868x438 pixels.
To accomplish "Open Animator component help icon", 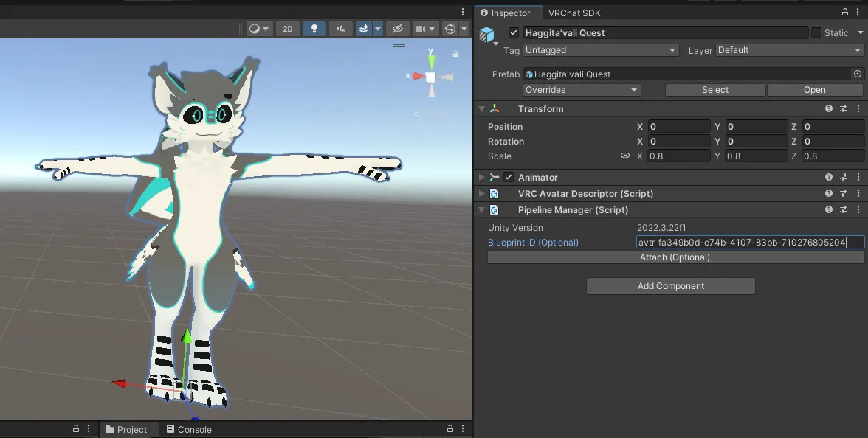I will 829,178.
